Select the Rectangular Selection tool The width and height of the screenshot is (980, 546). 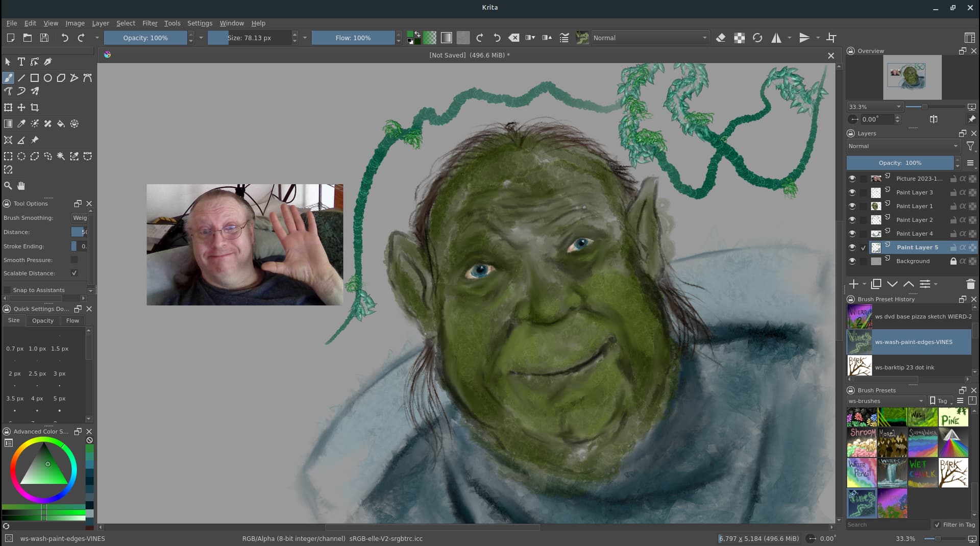pos(8,157)
